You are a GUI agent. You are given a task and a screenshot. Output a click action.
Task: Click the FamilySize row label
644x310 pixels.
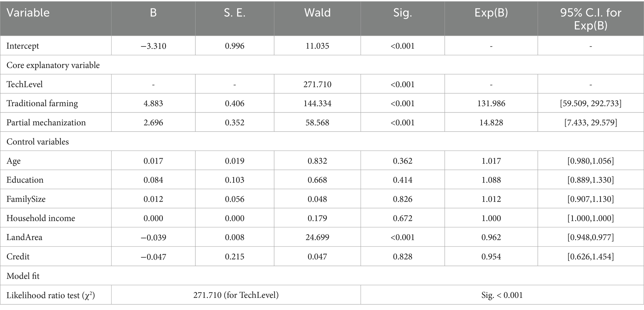click(x=26, y=199)
